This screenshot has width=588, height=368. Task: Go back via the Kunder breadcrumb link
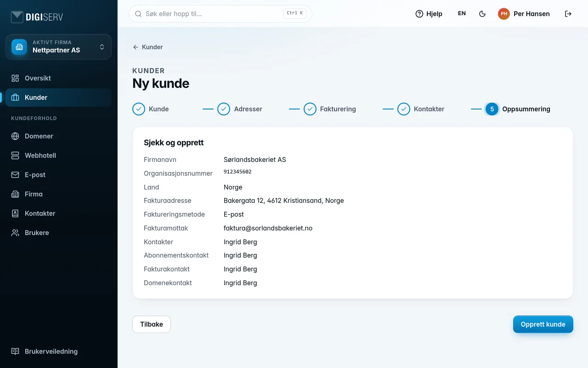[x=147, y=47]
